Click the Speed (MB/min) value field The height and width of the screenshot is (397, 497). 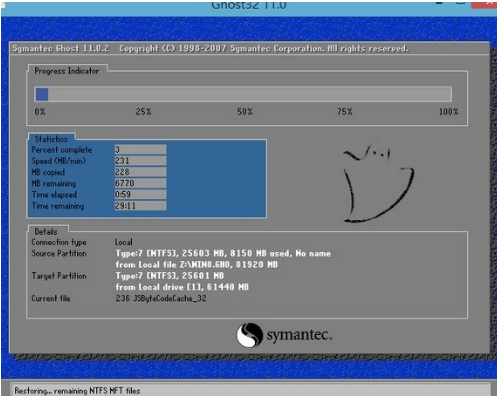tap(140, 161)
